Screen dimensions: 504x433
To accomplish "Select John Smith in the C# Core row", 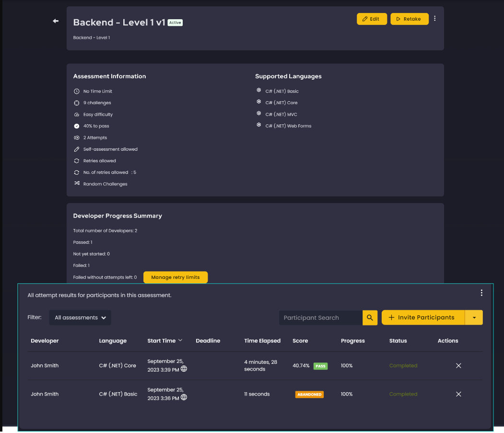I will pos(45,365).
